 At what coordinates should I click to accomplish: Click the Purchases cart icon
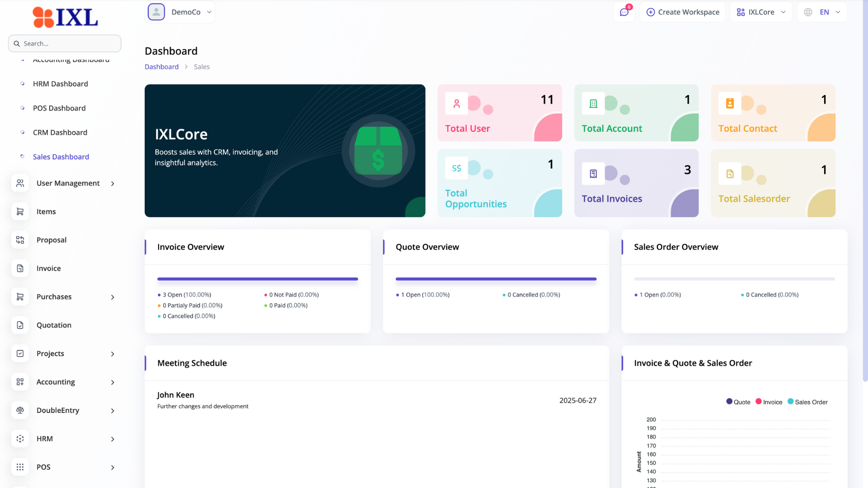20,297
